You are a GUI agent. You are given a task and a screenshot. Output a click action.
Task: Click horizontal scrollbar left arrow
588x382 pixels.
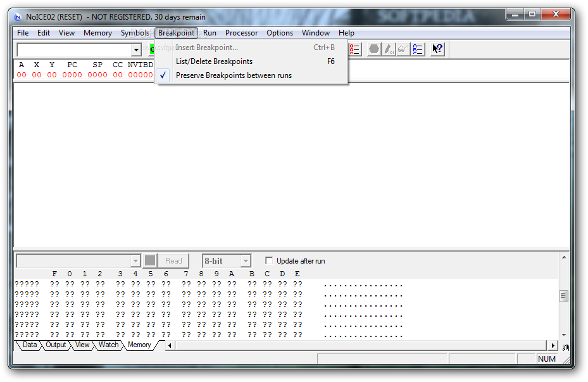170,345
